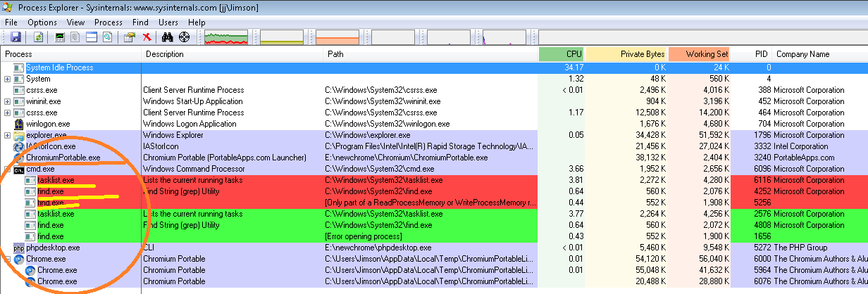Click the explorer.exe folder icon

click(19, 135)
